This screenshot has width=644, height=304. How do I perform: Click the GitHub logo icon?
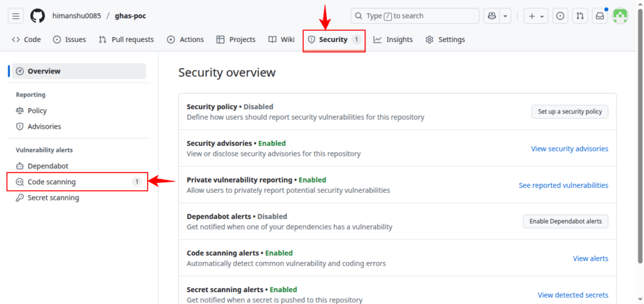coord(38,16)
